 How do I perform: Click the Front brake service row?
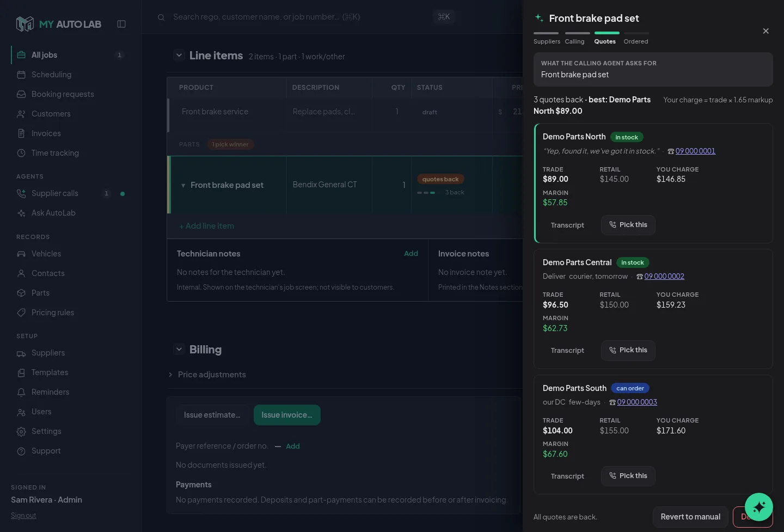point(346,115)
